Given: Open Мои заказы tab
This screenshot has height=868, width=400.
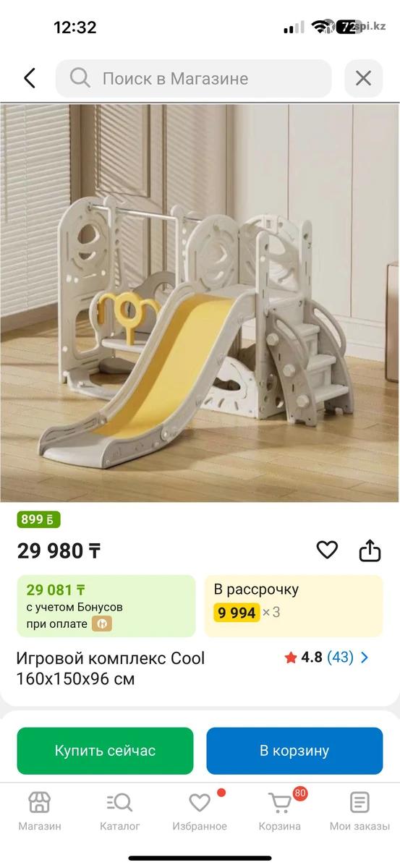Looking at the screenshot, I should (359, 811).
